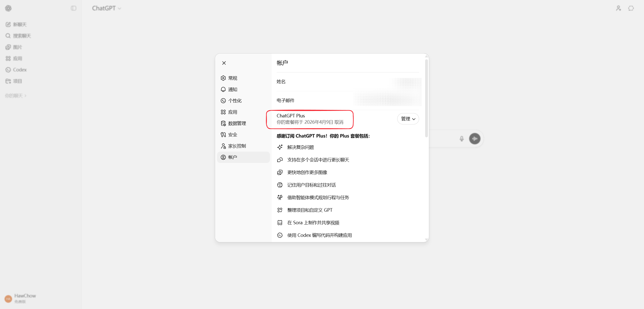
Task: Click the HawChow profile button at the bottom left
Action: (21, 298)
